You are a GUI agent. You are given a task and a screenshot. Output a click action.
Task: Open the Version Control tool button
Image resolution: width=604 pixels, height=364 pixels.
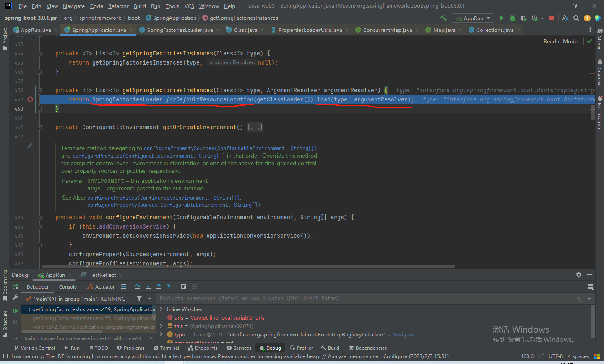tap(34, 348)
